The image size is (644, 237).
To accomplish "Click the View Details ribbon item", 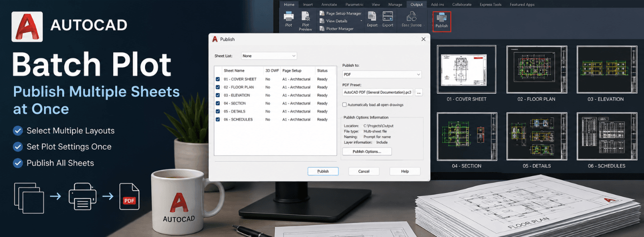I will 333,21.
